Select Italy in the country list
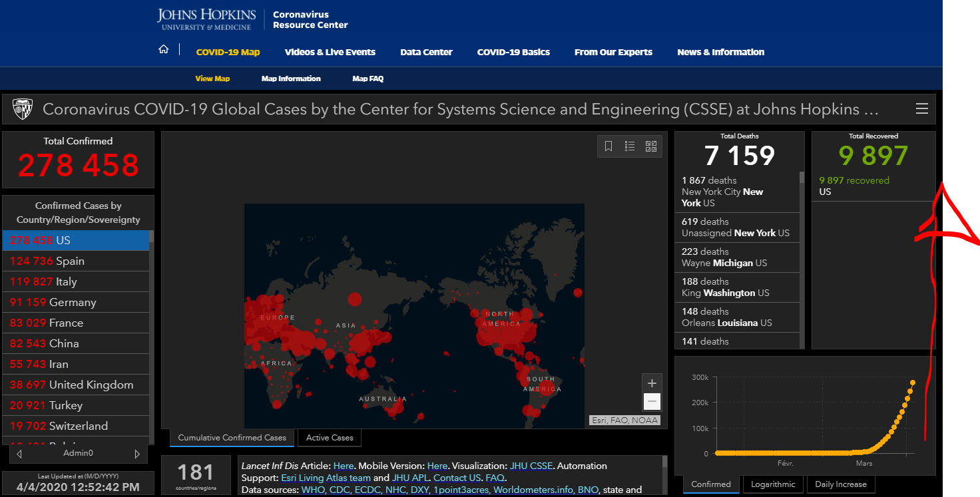 [75, 281]
